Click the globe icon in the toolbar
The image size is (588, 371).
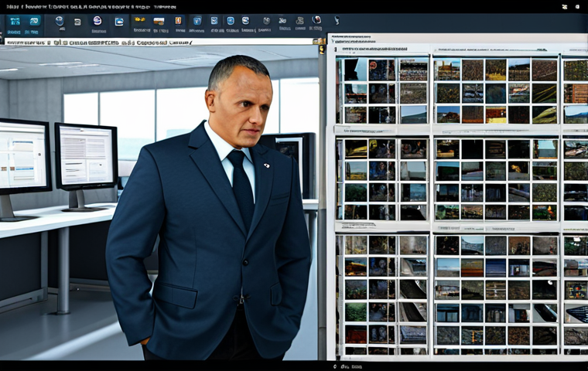pos(59,22)
